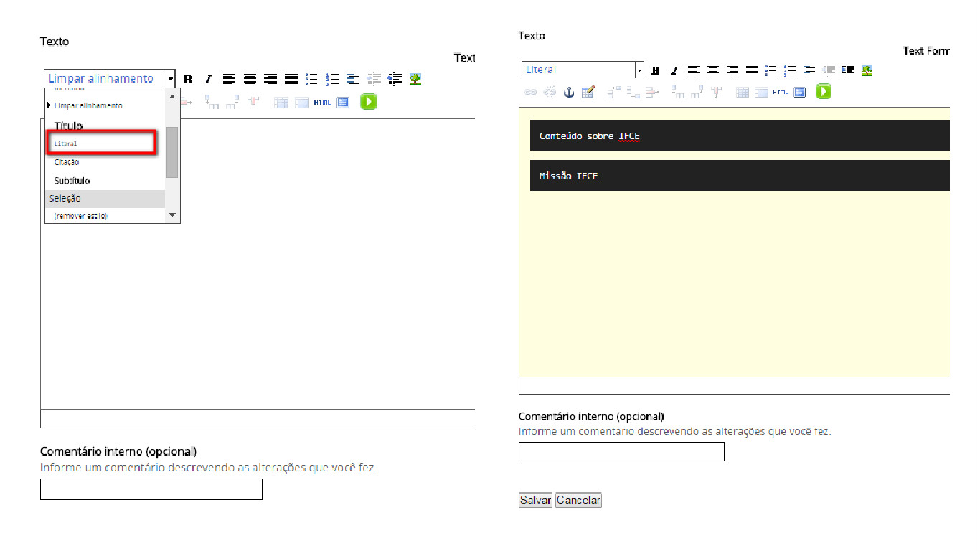The height and width of the screenshot is (551, 980).
Task: Justify text in the editor with open style list
Action: pyautogui.click(x=291, y=79)
